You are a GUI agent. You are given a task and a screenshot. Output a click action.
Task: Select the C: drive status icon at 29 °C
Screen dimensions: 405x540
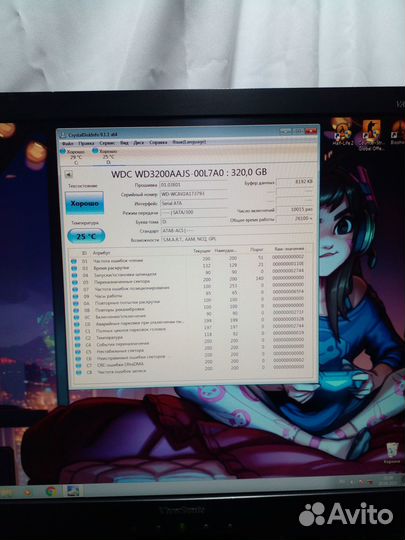pyautogui.click(x=63, y=151)
